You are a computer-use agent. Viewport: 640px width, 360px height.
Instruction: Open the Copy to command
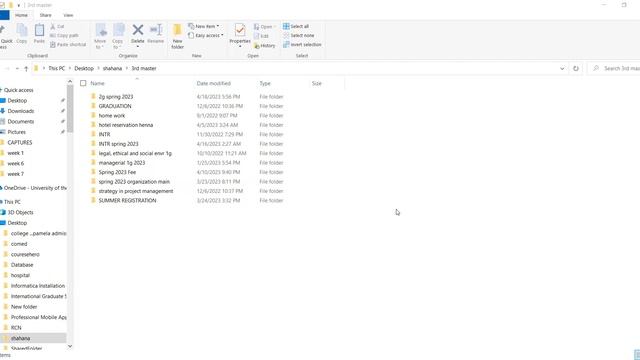click(x=118, y=36)
